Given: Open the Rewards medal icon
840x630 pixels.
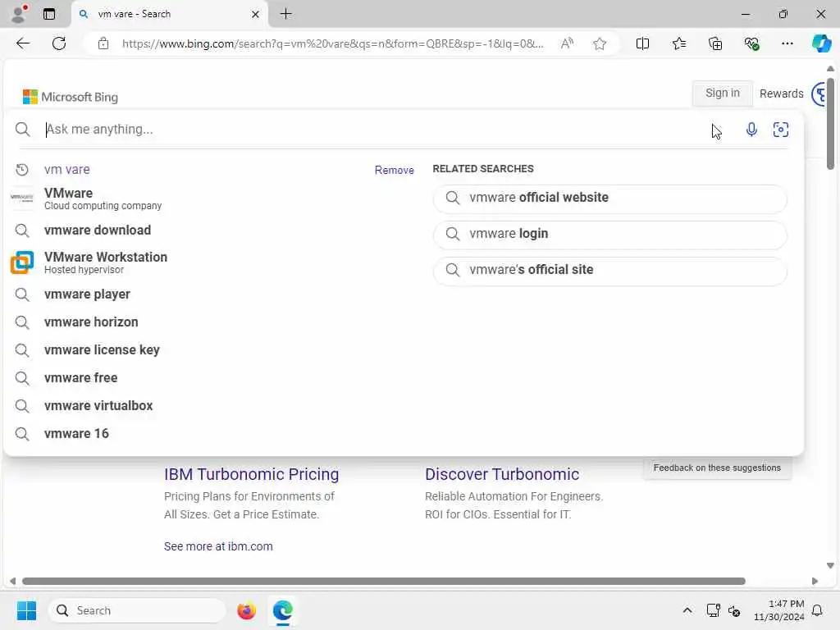Looking at the screenshot, I should [x=819, y=95].
